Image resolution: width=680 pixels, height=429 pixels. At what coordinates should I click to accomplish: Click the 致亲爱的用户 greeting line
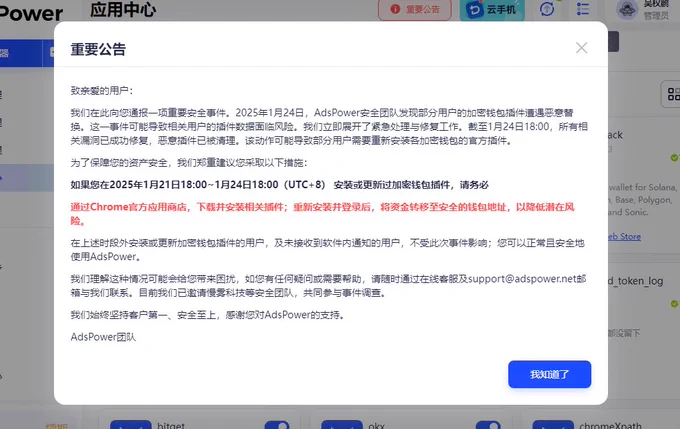(102, 91)
